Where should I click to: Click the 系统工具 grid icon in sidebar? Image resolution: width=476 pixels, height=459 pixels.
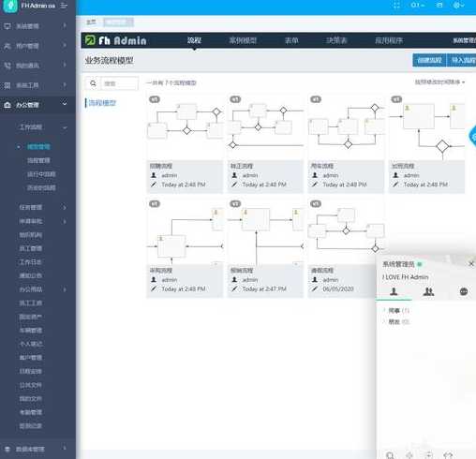pos(7,85)
